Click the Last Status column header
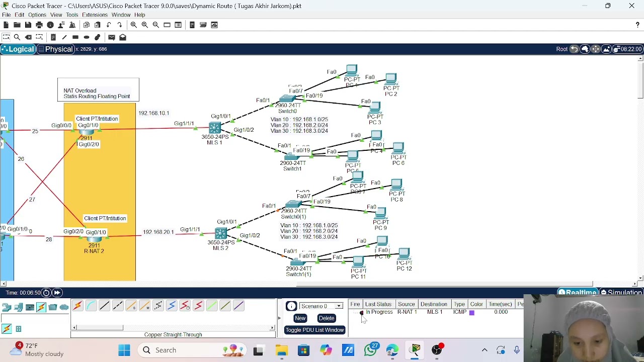This screenshot has width=644, height=362. pos(378,304)
